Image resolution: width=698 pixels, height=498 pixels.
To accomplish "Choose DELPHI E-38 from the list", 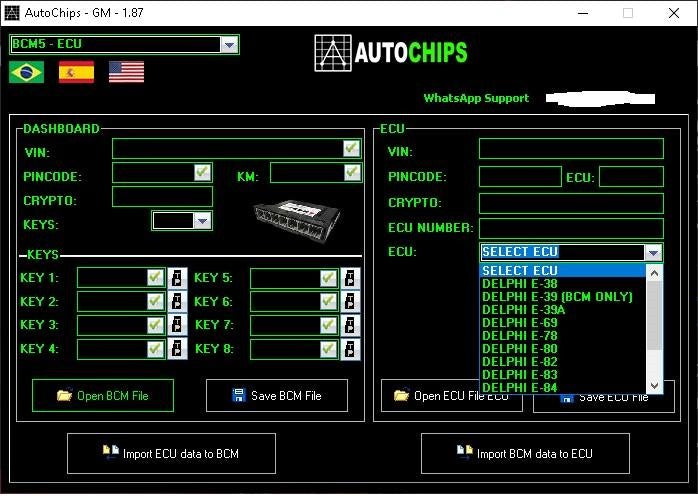I will (510, 284).
